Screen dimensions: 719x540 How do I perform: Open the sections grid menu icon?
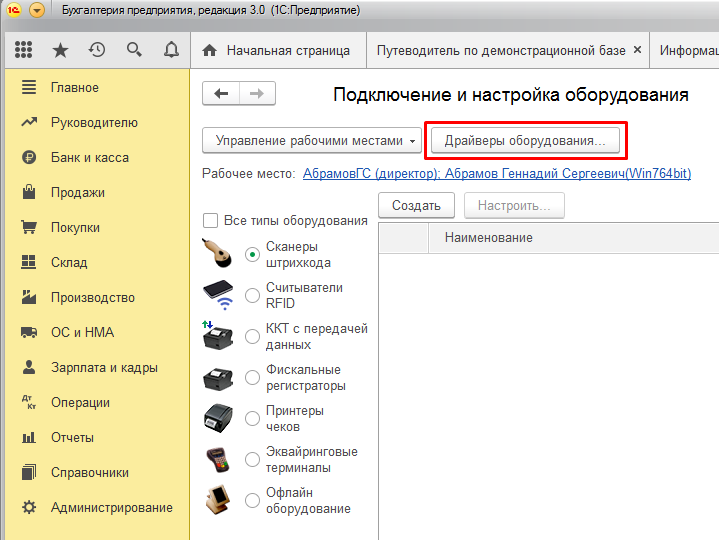coord(24,50)
